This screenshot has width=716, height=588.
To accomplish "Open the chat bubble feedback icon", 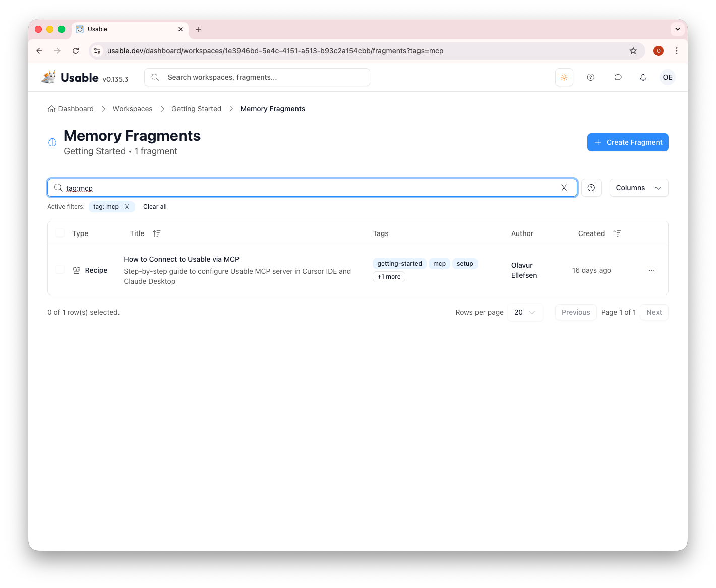I will [x=618, y=77].
